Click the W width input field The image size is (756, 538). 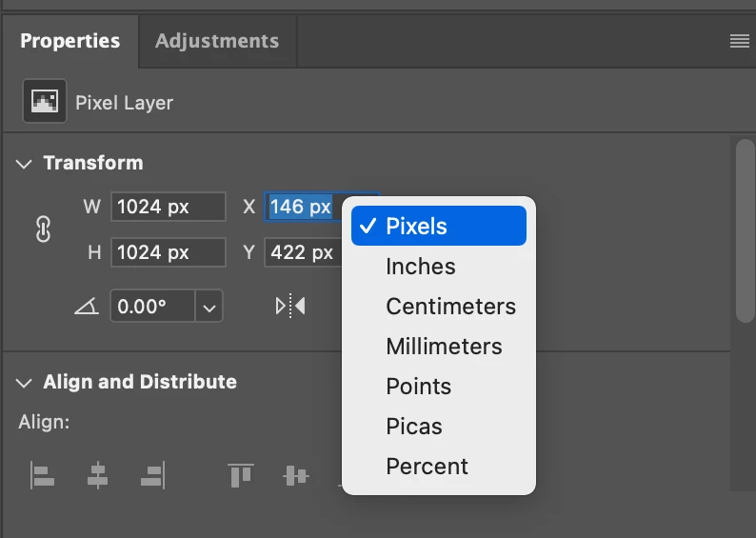click(x=169, y=207)
